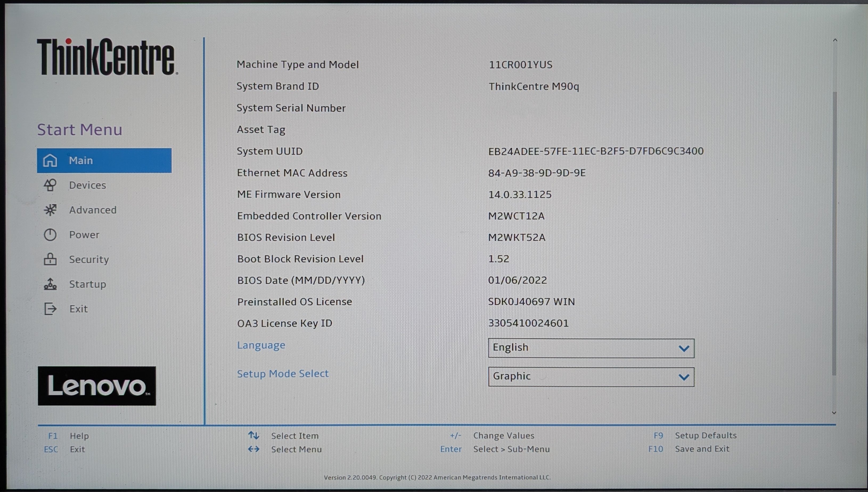Click the System UUID value
This screenshot has width=868, height=492.
[596, 151]
